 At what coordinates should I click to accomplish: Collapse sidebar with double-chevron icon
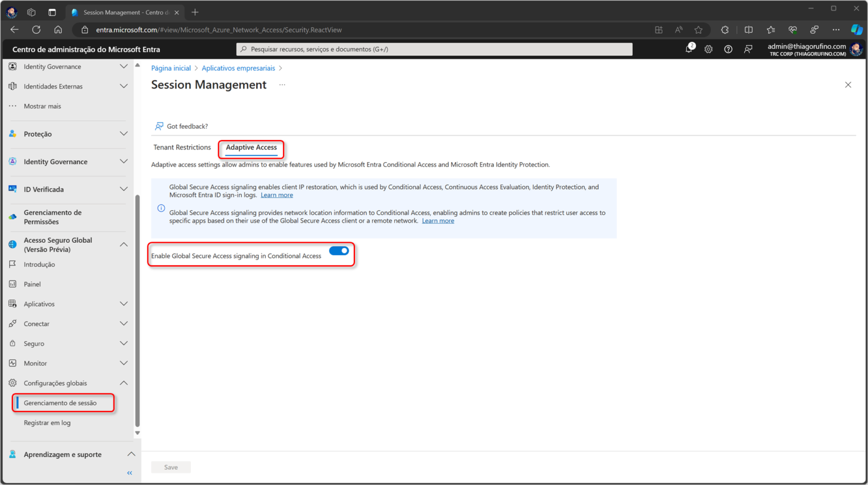129,473
